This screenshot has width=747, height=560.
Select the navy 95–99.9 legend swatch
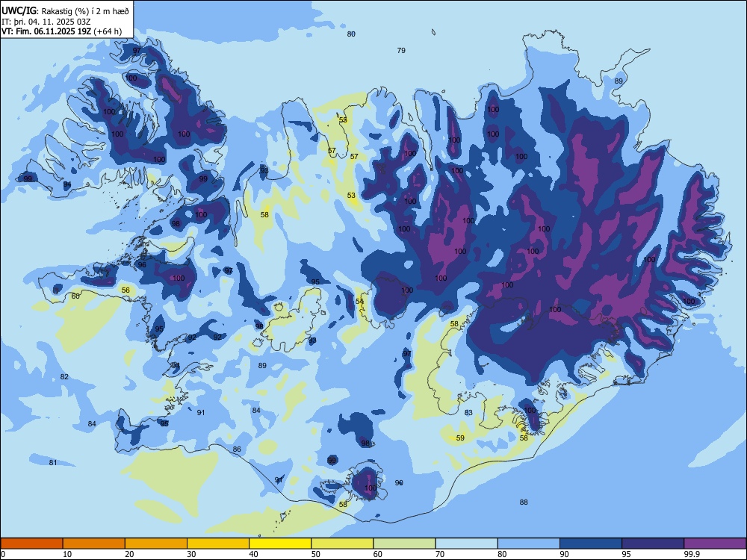pyautogui.click(x=653, y=544)
